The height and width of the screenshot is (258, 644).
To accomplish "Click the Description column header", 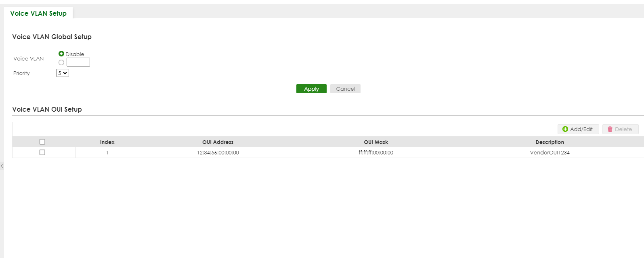I will (x=550, y=142).
